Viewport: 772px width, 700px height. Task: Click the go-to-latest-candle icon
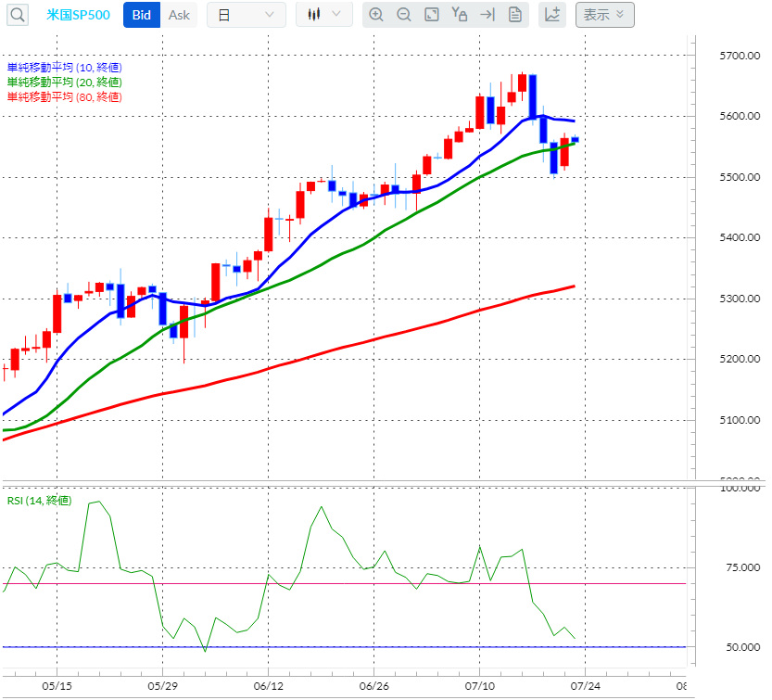(487, 15)
